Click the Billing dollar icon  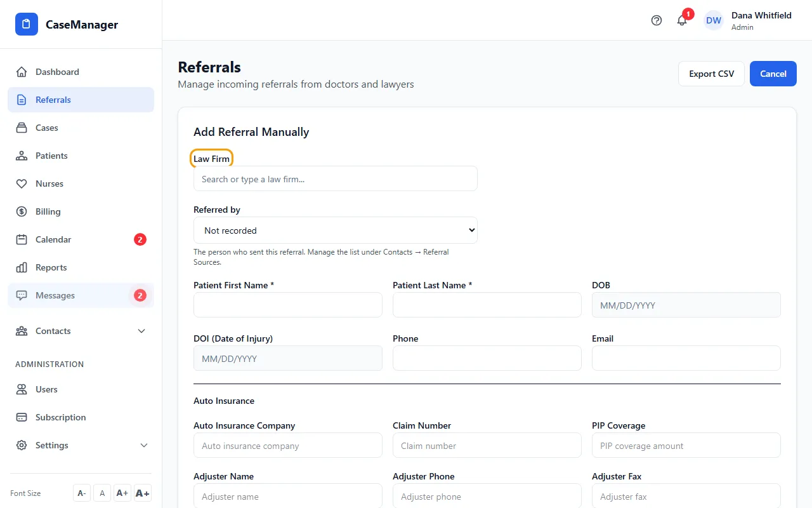[22, 211]
